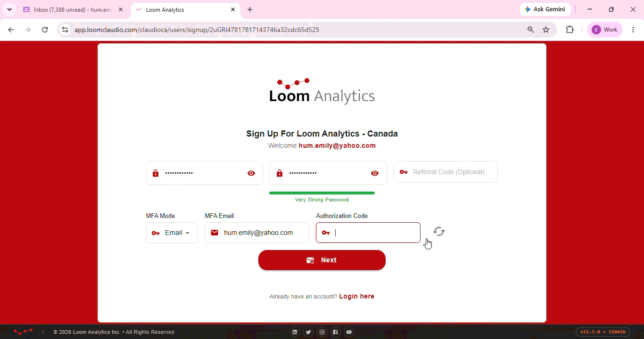Select the Loom Analytics logo at the top
The width and height of the screenshot is (644, 339).
(322, 91)
